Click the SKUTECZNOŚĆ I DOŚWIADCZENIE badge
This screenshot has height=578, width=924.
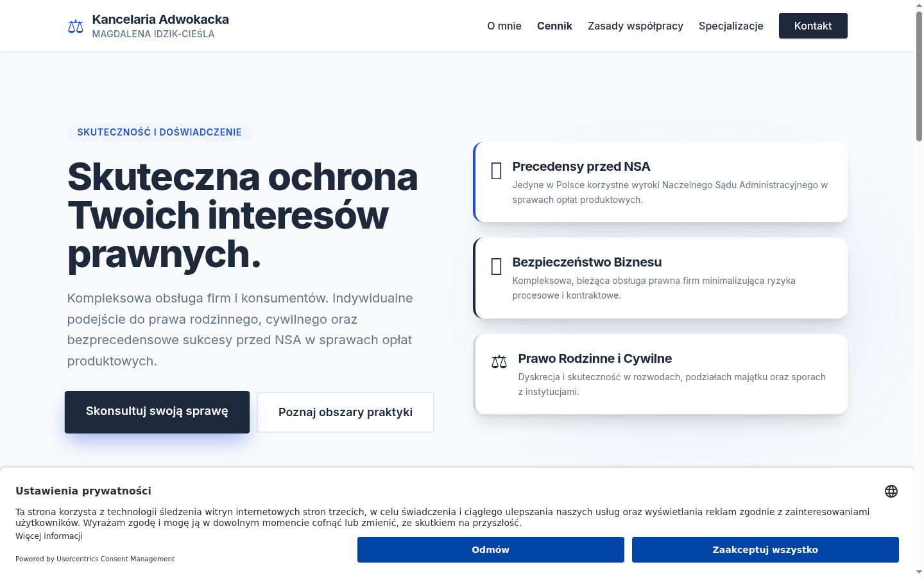[x=160, y=132]
